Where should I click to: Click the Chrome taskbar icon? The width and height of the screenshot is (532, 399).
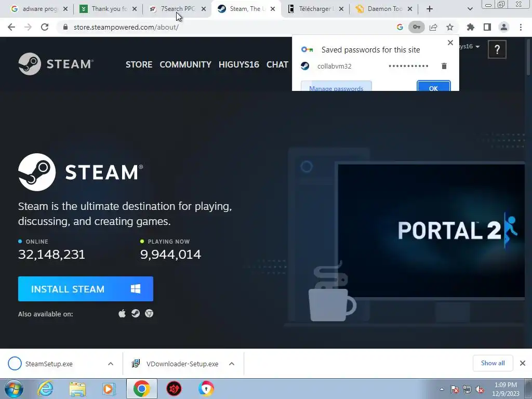click(141, 389)
